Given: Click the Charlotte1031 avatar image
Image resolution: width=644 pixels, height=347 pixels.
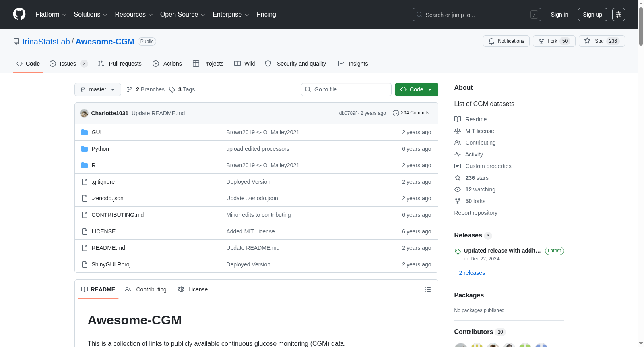Looking at the screenshot, I should (84, 113).
